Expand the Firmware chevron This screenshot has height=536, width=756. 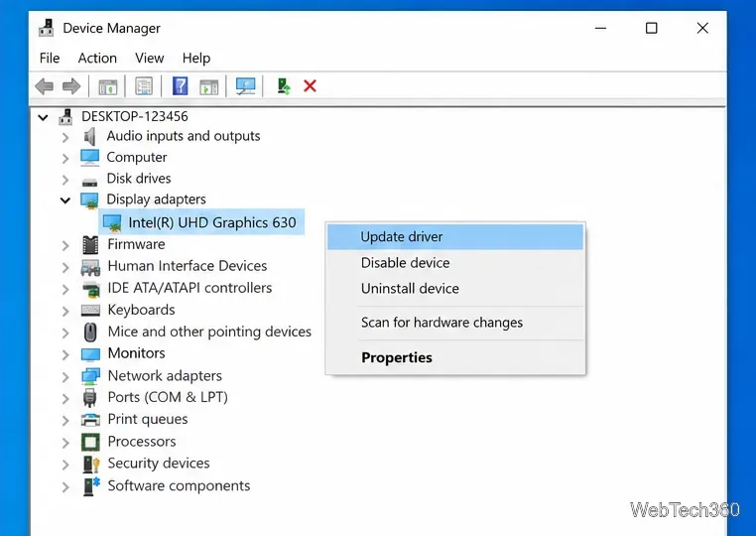coord(65,245)
